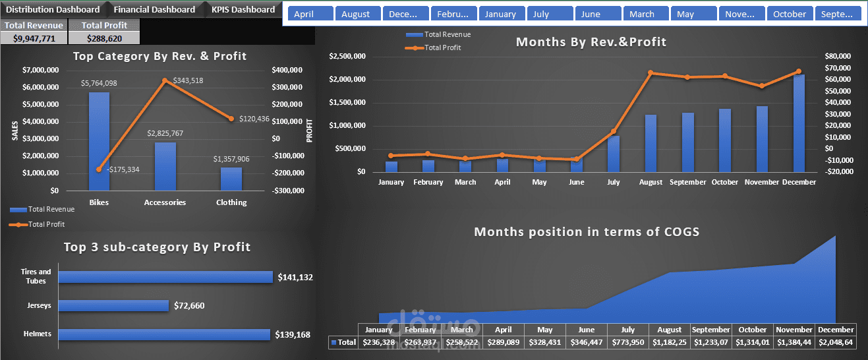Click the October slicer button
Screen dimensions: 868x360
pos(790,14)
